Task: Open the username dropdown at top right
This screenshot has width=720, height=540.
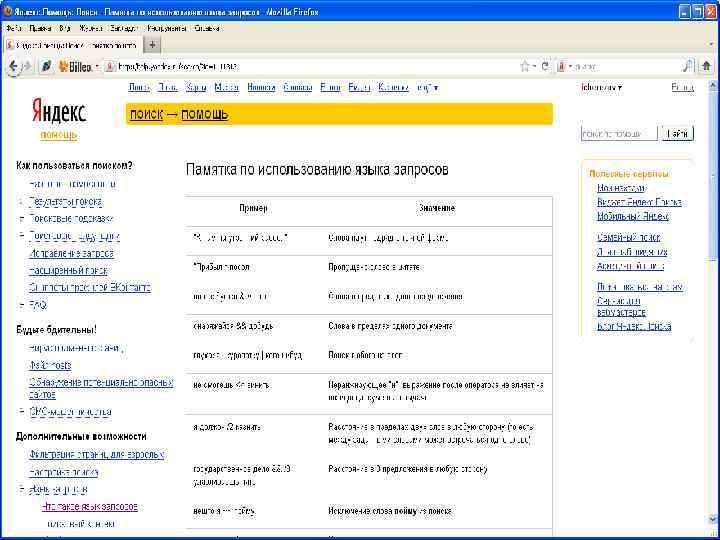Action: click(602, 87)
